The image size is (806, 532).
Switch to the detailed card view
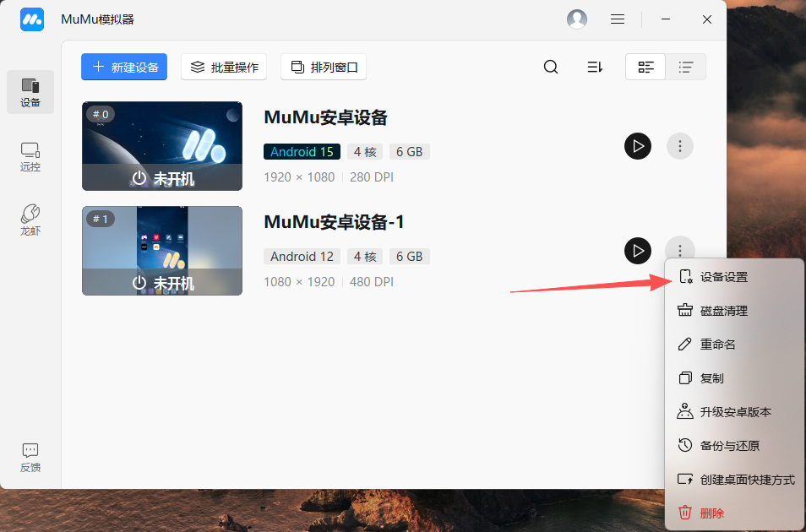pos(645,67)
